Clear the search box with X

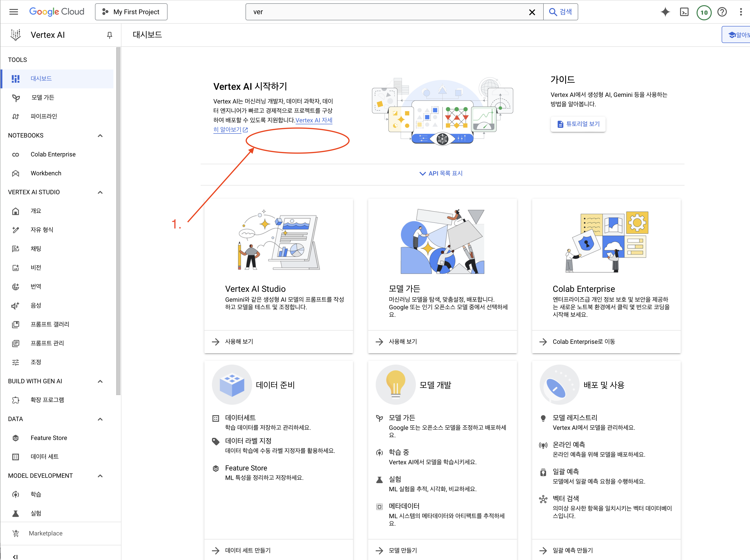(532, 12)
